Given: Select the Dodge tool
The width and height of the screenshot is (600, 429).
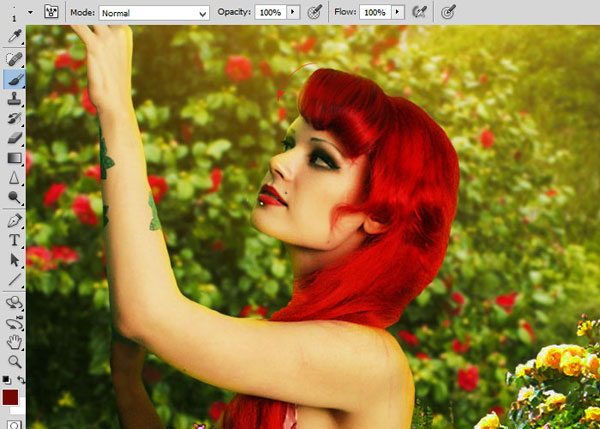Looking at the screenshot, I should (x=15, y=197).
